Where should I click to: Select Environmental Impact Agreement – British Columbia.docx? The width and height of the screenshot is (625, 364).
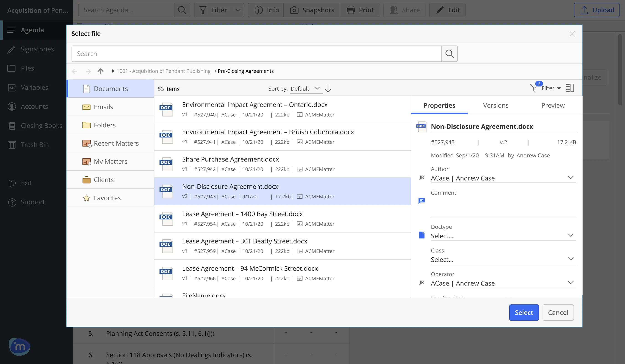(x=282, y=137)
